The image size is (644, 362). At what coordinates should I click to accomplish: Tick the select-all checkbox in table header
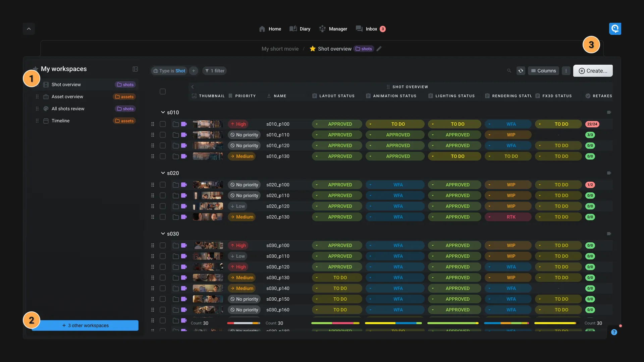click(x=163, y=92)
